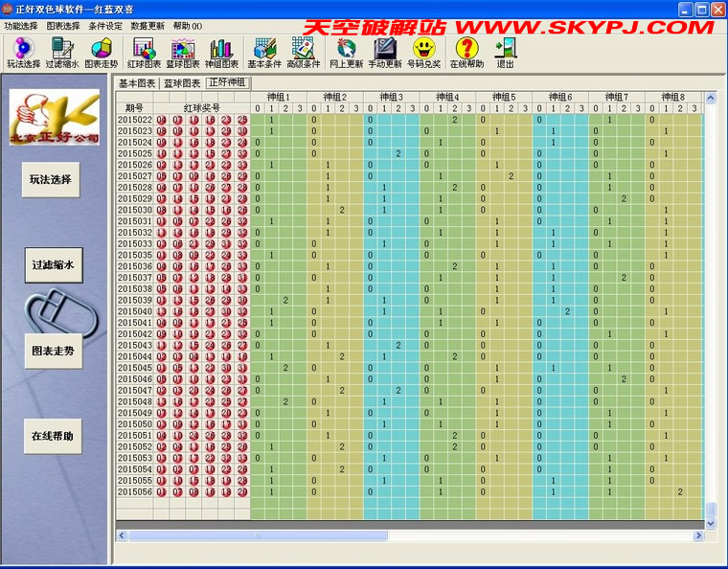
Task: Open the 在线帮助 toolbar question icon
Action: coord(466,53)
